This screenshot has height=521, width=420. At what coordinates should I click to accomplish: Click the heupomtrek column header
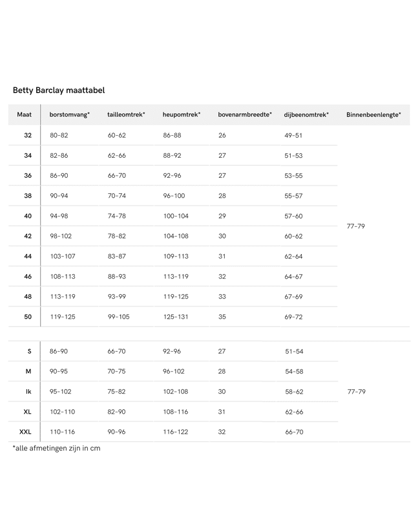coord(182,115)
